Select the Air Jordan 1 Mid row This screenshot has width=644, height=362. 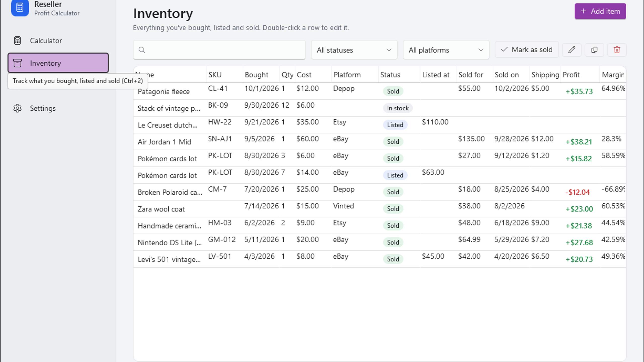380,142
